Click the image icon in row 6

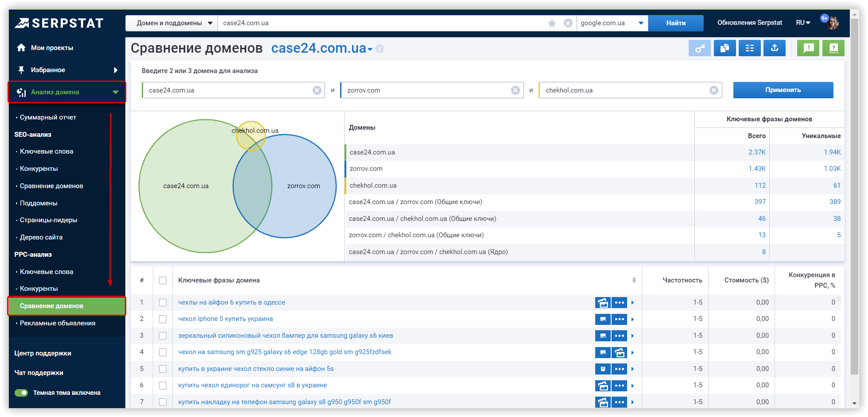click(x=603, y=386)
